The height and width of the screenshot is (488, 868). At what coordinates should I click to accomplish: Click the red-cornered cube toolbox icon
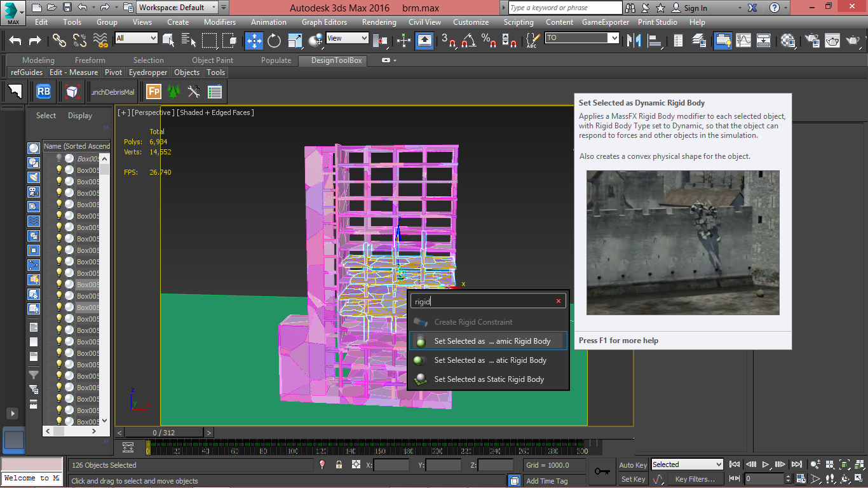pos(72,91)
